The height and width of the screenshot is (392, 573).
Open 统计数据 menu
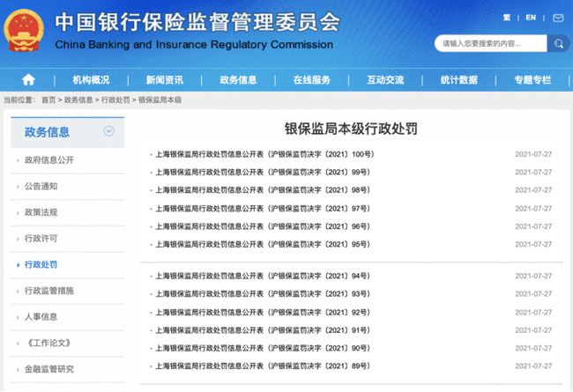459,80
